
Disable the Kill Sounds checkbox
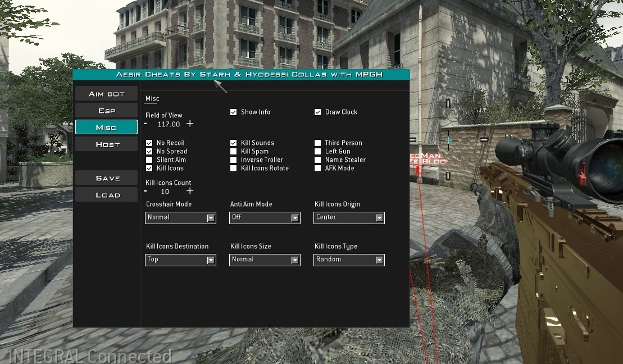click(x=234, y=143)
